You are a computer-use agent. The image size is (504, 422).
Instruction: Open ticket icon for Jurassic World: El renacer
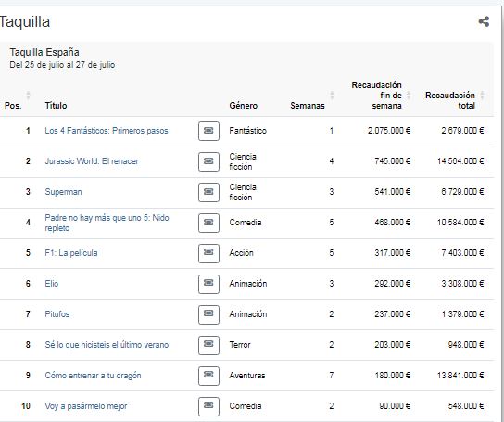208,161
